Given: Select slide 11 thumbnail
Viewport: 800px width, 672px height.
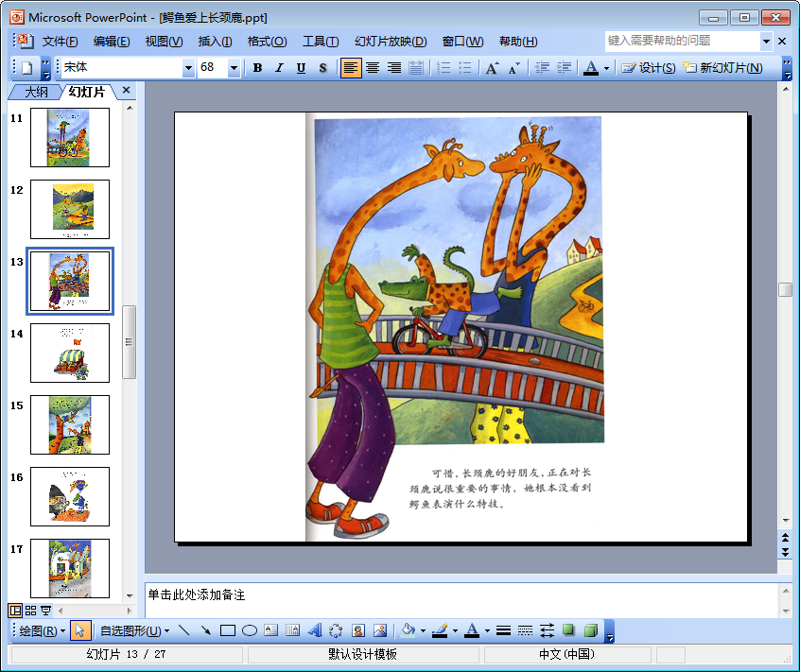Looking at the screenshot, I should 70,137.
